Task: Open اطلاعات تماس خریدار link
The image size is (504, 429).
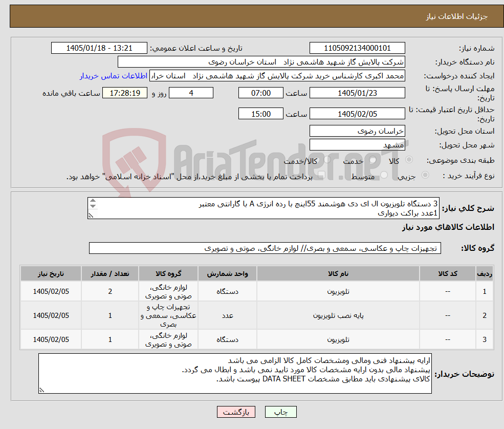Action: (114, 76)
